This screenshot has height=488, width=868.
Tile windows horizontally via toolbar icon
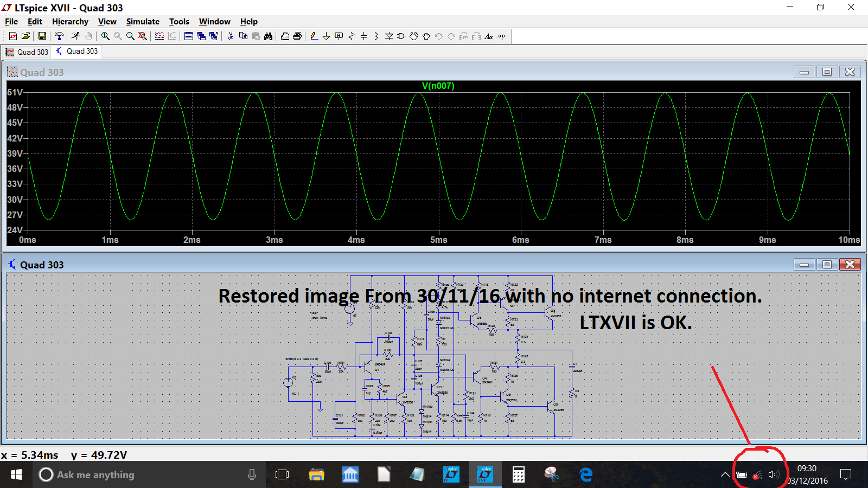pyautogui.click(x=189, y=36)
